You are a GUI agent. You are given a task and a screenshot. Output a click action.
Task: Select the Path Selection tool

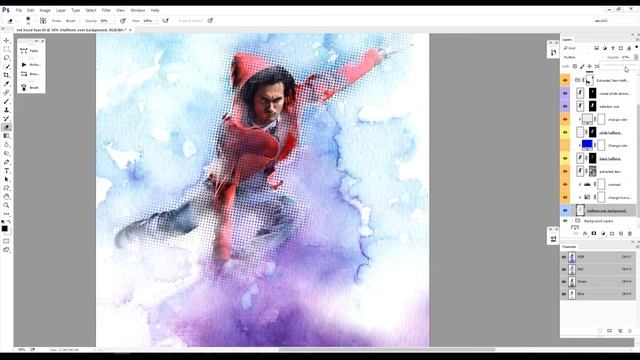click(x=6, y=179)
